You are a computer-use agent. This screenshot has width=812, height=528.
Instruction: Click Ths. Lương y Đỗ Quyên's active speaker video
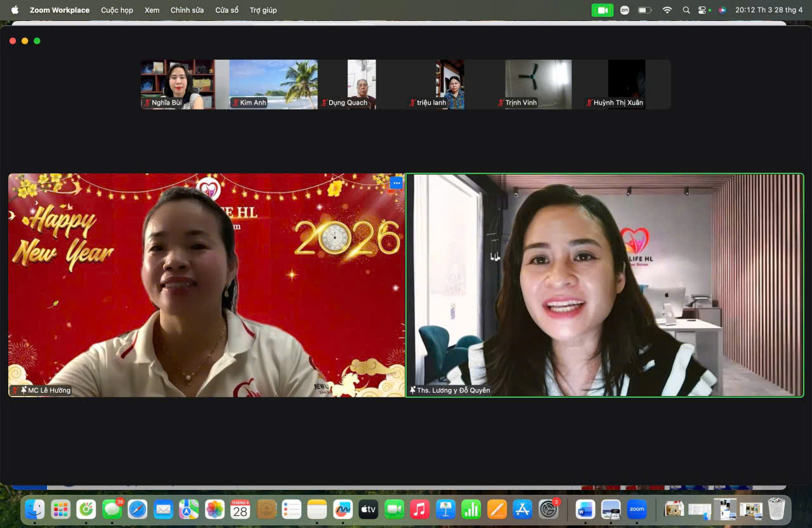pyautogui.click(x=605, y=285)
